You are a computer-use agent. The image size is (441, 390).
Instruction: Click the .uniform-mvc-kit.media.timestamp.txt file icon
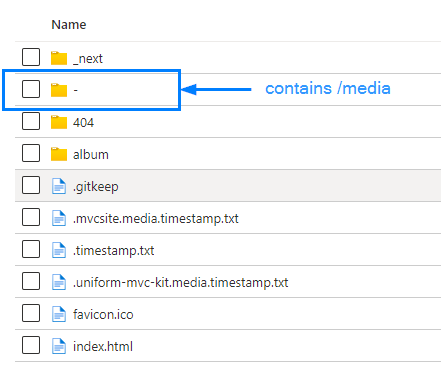59,282
